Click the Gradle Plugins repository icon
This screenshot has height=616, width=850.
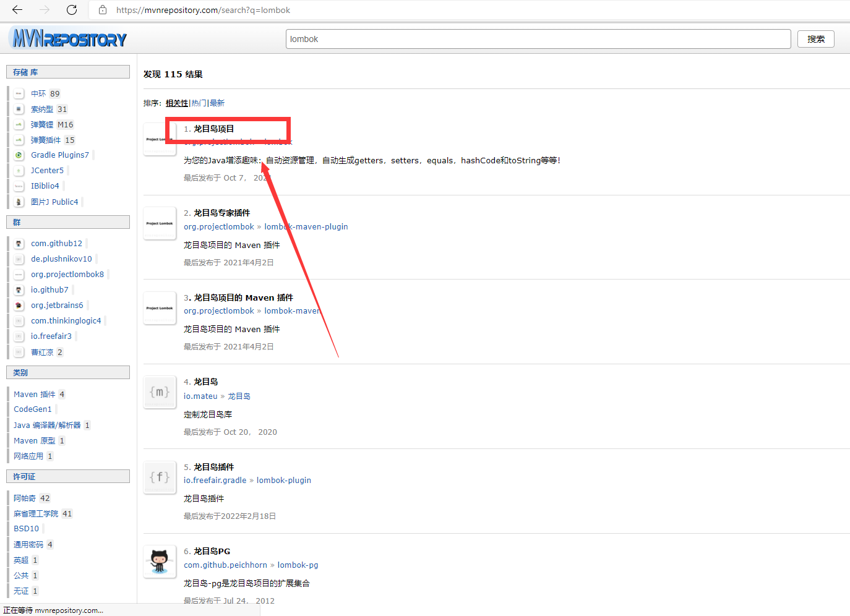[x=19, y=155]
